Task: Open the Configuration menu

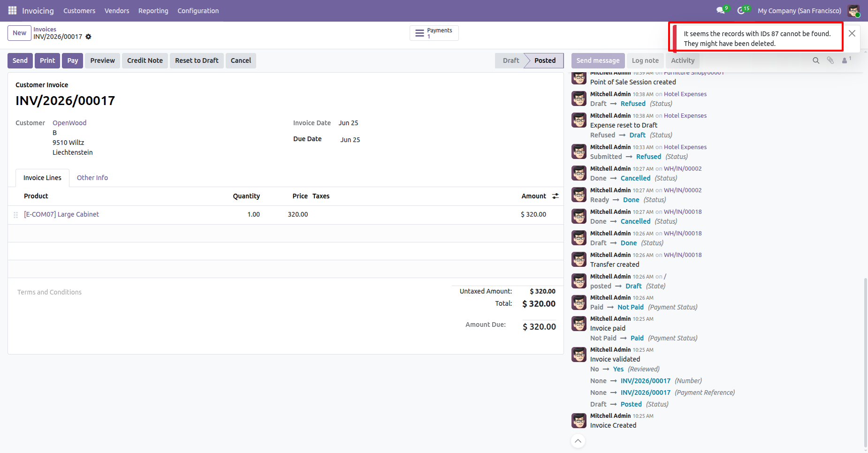Action: click(x=198, y=10)
